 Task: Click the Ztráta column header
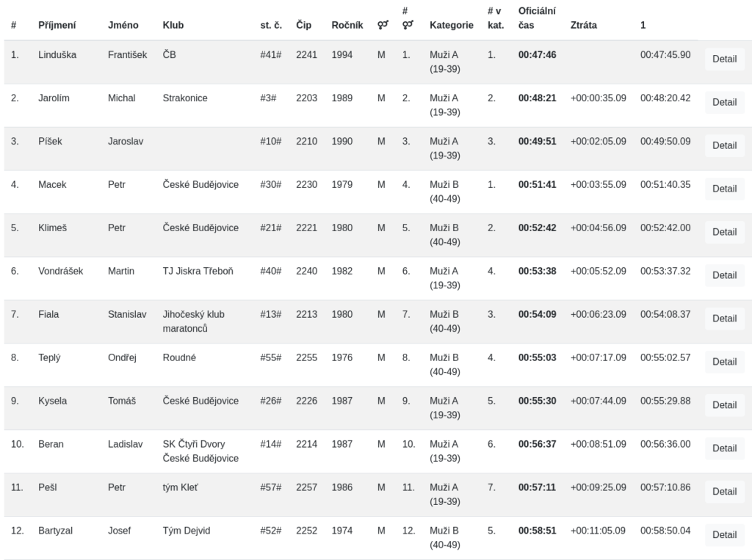tap(584, 25)
